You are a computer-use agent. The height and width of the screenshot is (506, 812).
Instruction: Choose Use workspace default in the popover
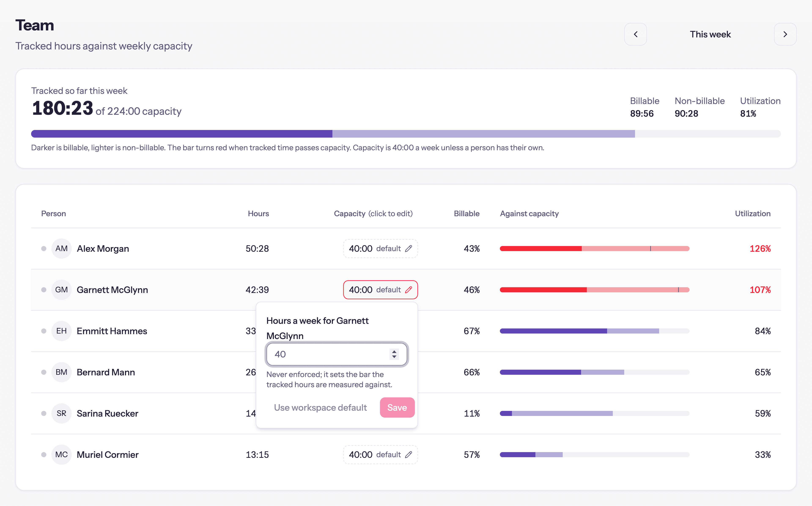click(x=320, y=408)
